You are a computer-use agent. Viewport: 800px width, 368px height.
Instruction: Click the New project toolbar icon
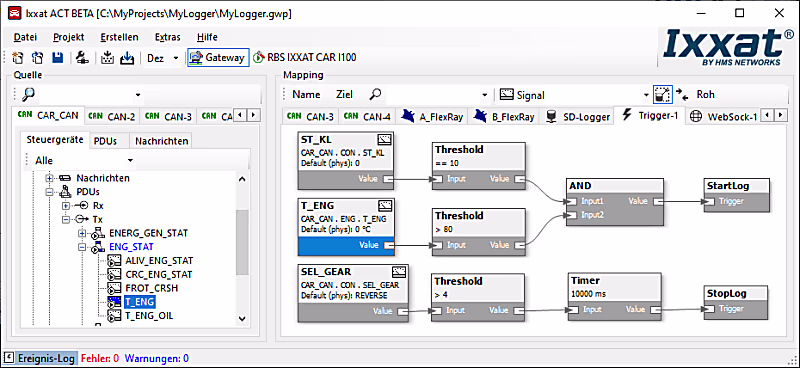coord(18,58)
